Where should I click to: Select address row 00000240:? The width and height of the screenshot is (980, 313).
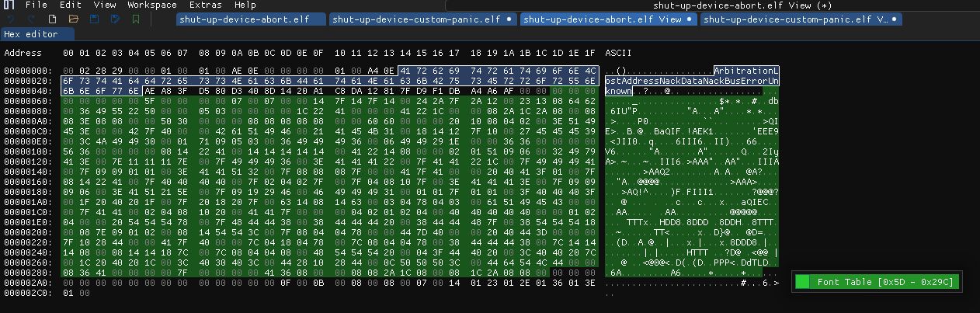click(x=30, y=252)
